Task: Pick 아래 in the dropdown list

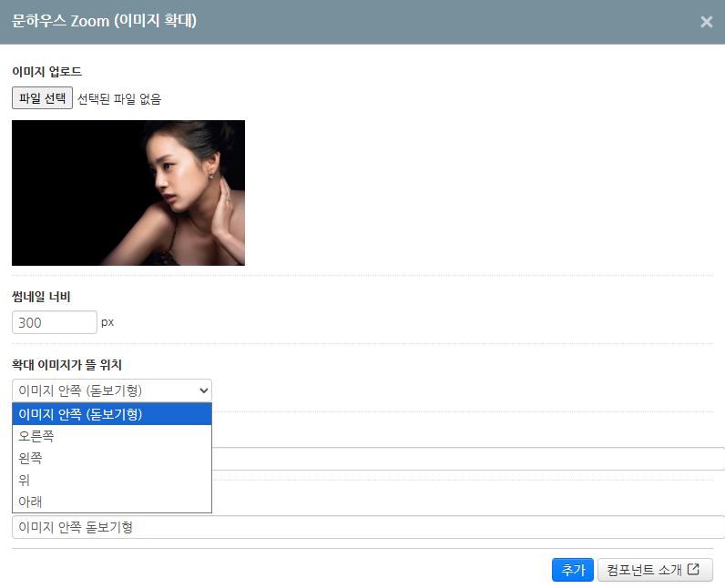Action: tap(112, 502)
